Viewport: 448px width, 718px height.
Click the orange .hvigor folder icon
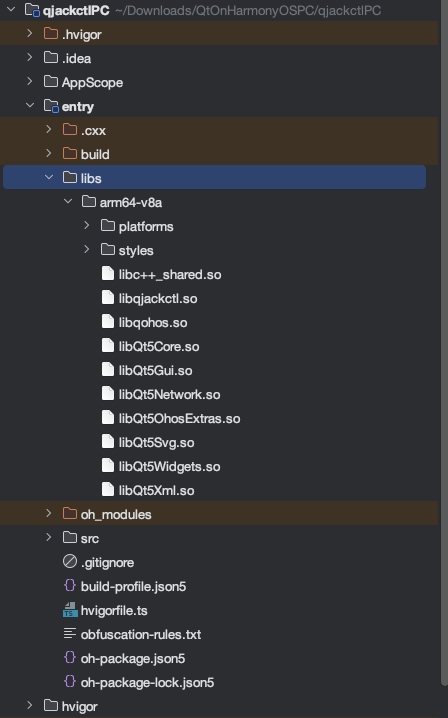pos(50,34)
